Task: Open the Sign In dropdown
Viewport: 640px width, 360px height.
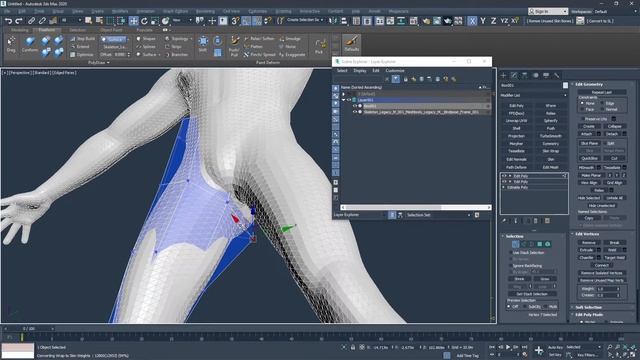Action: click(x=547, y=11)
